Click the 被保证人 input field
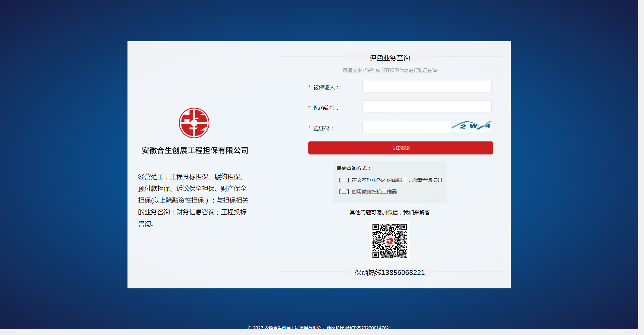This screenshot has height=335, width=644. 427,86
